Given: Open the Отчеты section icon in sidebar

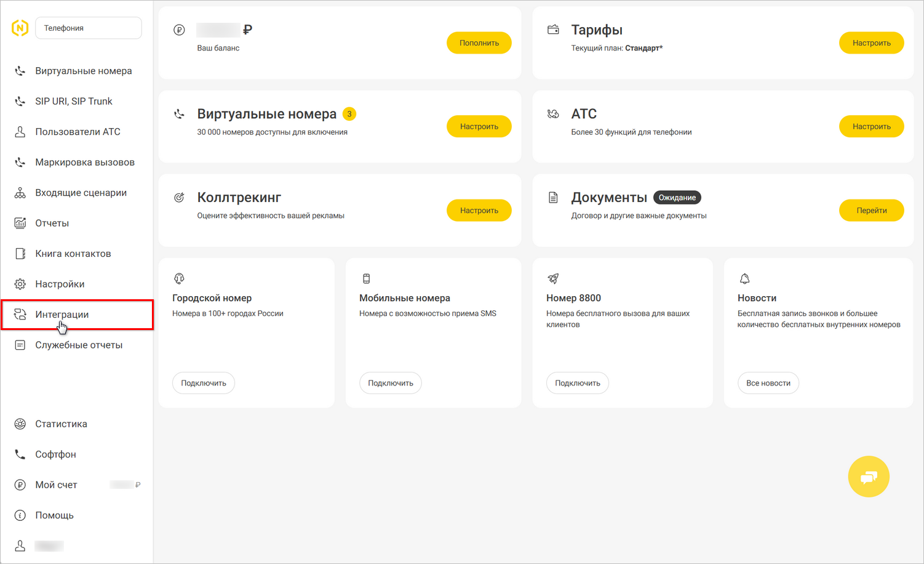Looking at the screenshot, I should tap(19, 223).
